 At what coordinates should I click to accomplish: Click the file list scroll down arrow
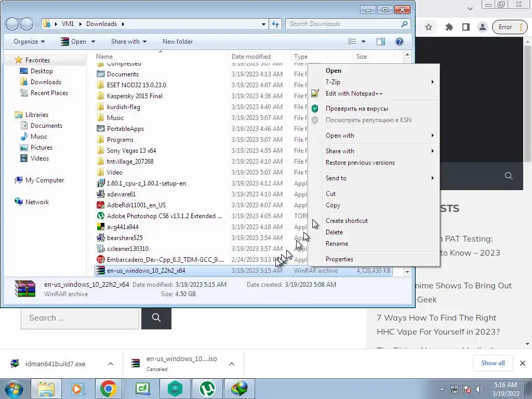coord(407,272)
